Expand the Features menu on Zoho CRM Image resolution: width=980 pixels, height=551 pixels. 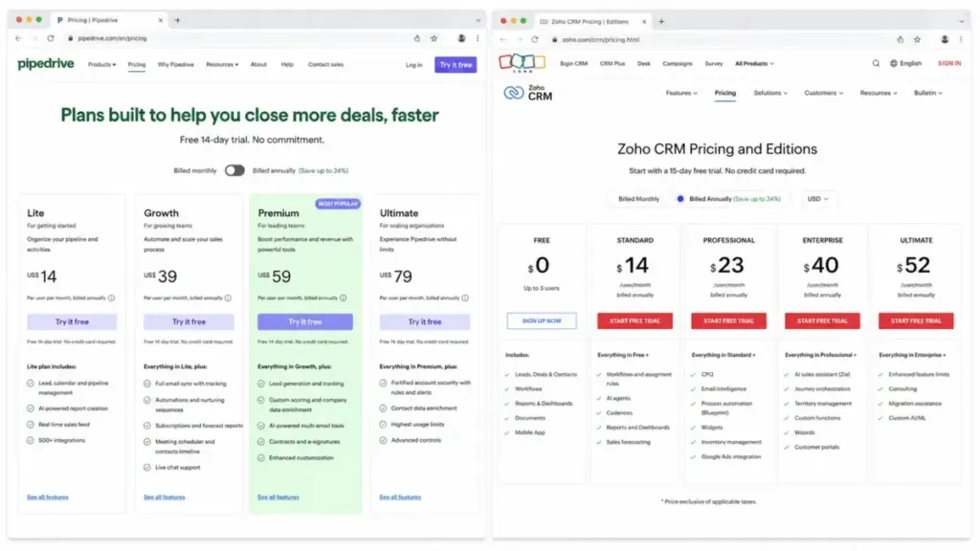[681, 93]
